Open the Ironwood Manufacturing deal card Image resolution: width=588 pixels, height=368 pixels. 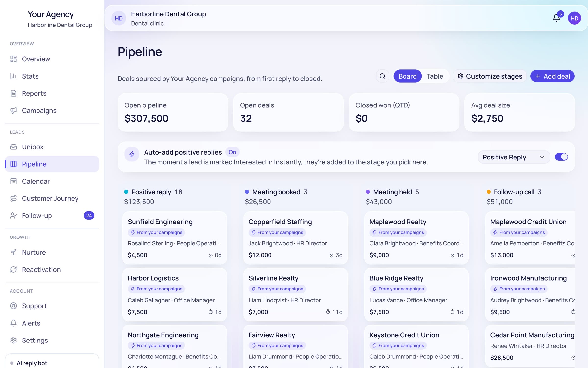tap(530, 295)
